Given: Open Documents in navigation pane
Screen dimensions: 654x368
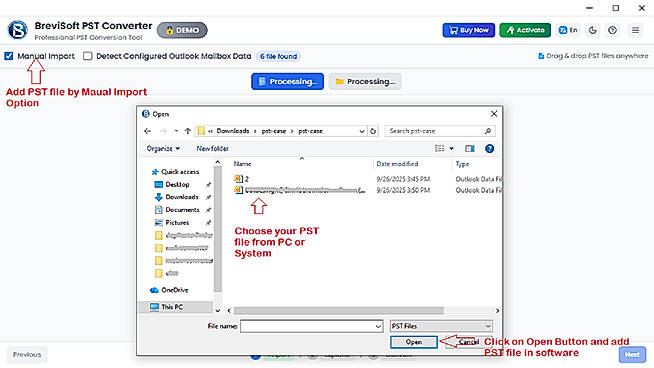Looking at the screenshot, I should point(177,210).
